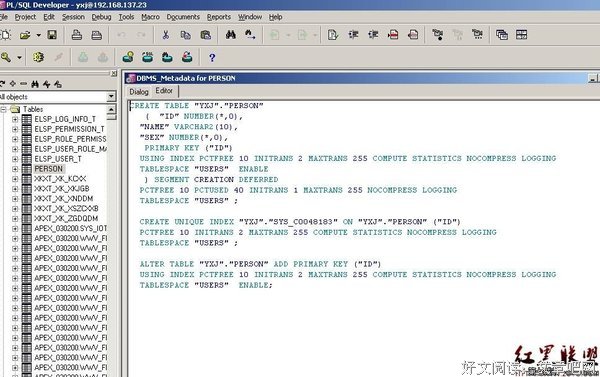Expand the PERSON table node
The height and width of the screenshot is (377, 600).
[x=15, y=169]
